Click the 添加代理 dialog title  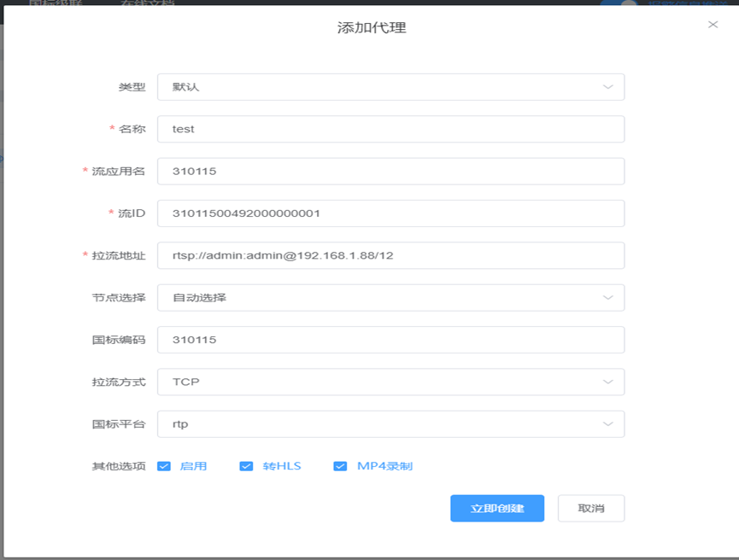point(372,28)
